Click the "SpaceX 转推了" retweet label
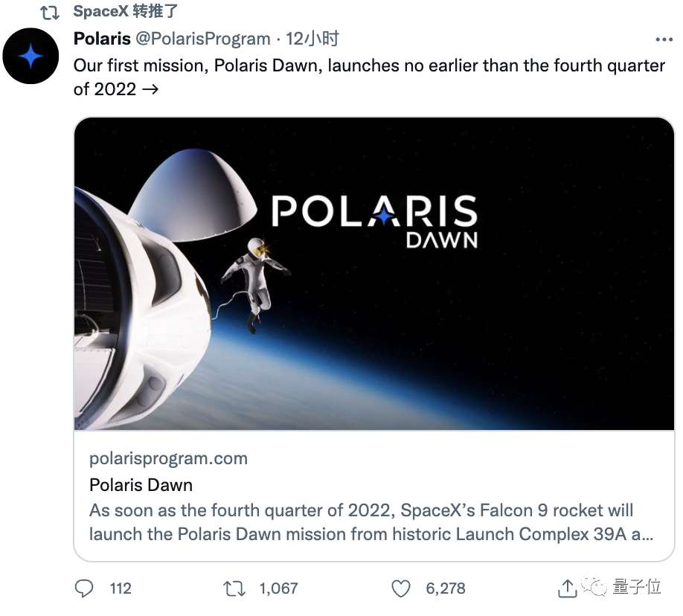This screenshot has height=616, width=683. [126, 12]
